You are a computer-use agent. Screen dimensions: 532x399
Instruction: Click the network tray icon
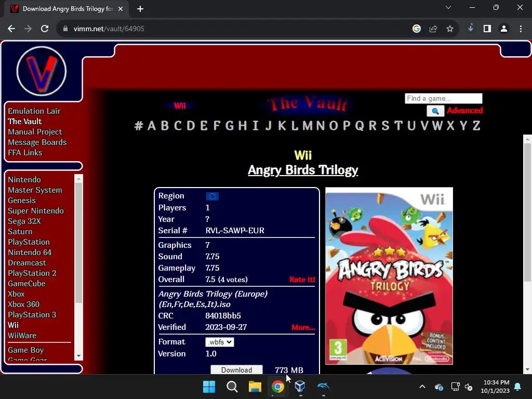click(x=455, y=387)
